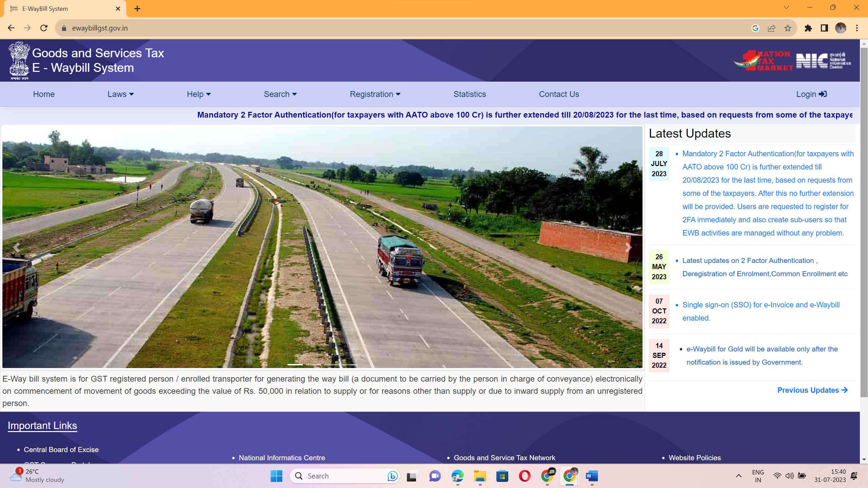Open Opera browser from taskbar
The height and width of the screenshot is (488, 868).
click(525, 476)
